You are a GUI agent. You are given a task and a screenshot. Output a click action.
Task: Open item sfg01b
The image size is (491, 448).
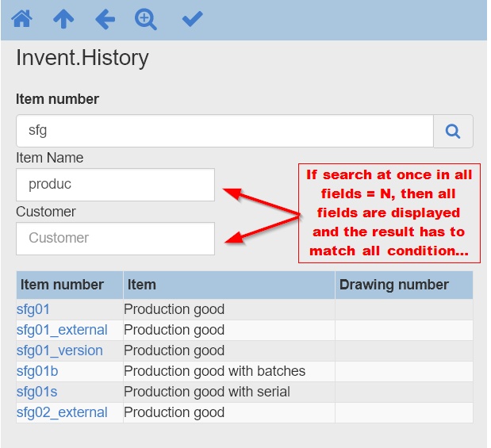coord(37,371)
